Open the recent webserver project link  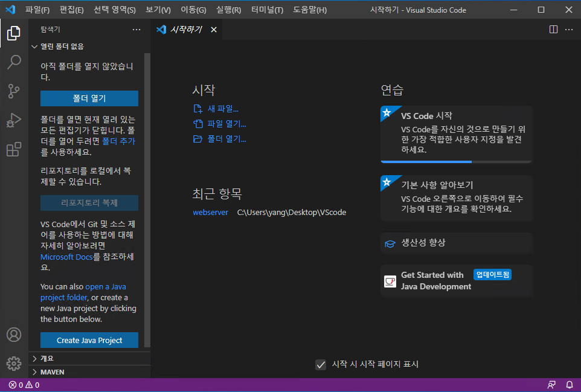210,212
